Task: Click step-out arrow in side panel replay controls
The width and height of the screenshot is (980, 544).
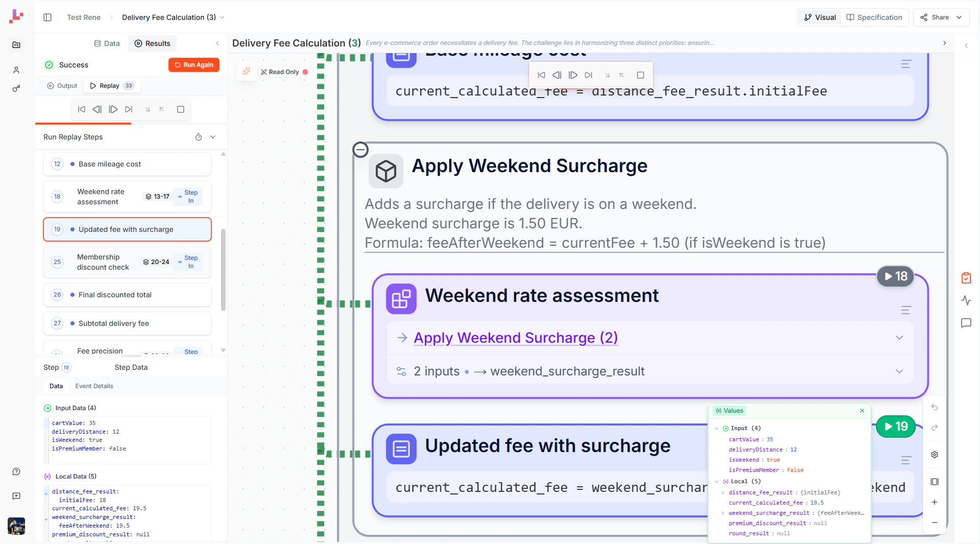Action: point(162,109)
